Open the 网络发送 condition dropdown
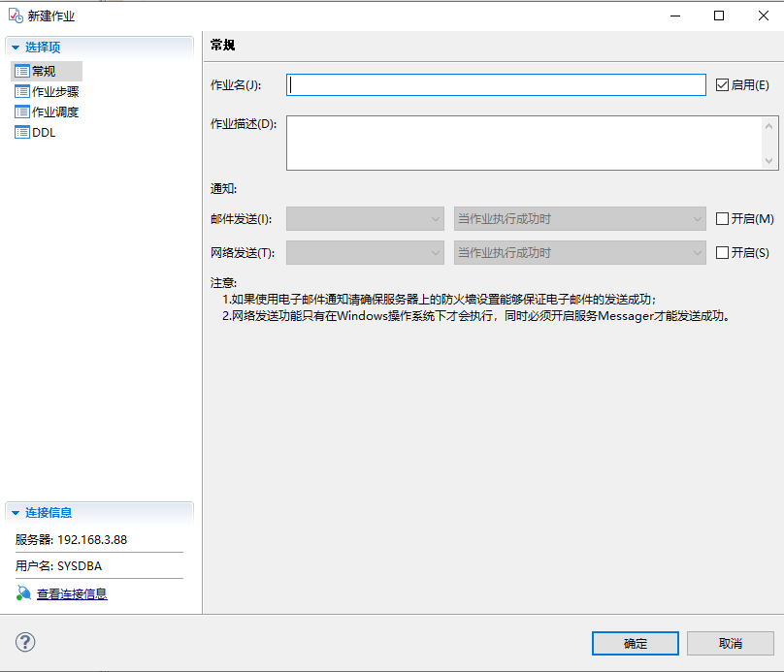 (580, 253)
